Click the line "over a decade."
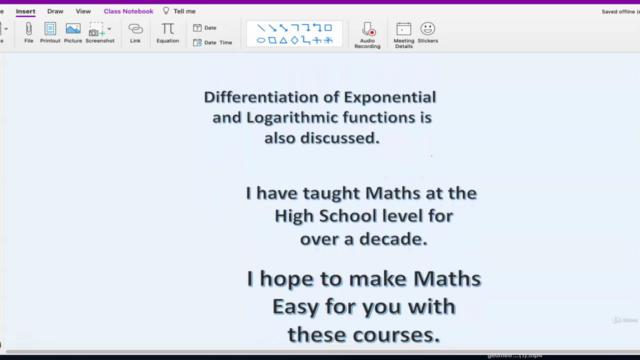 [364, 239]
